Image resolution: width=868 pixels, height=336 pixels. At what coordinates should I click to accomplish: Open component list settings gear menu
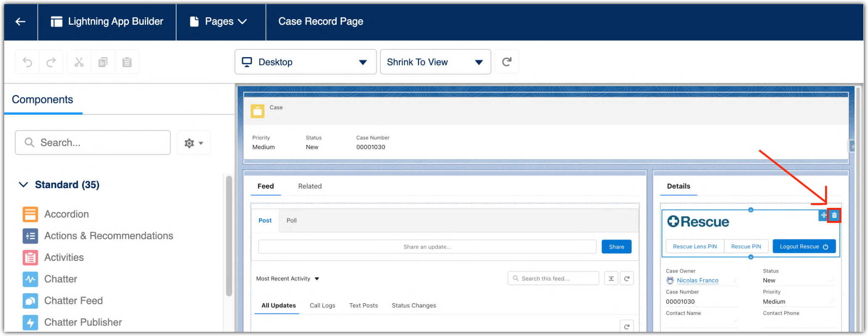tap(194, 143)
